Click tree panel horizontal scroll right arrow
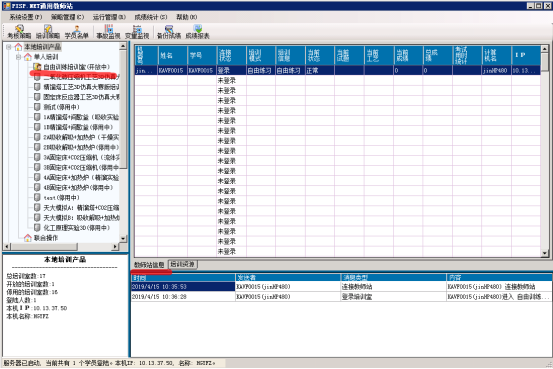 pyautogui.click(x=115, y=247)
